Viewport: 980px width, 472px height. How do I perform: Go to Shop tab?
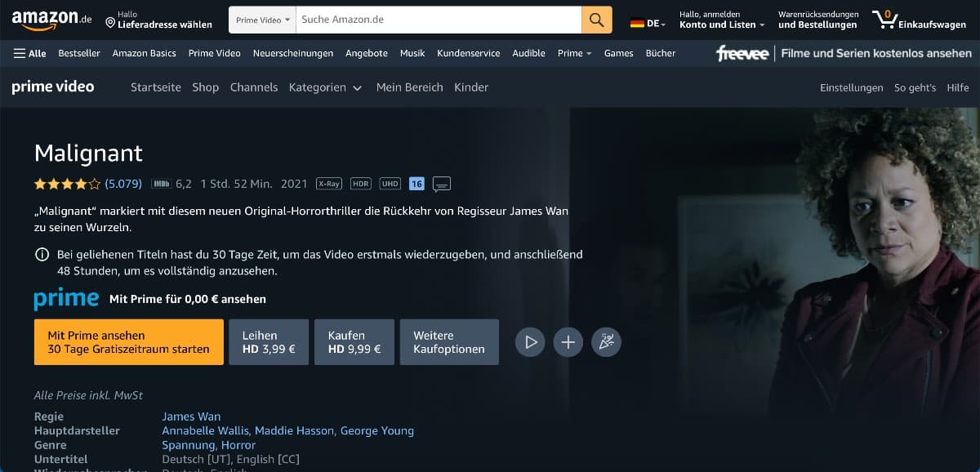point(206,87)
